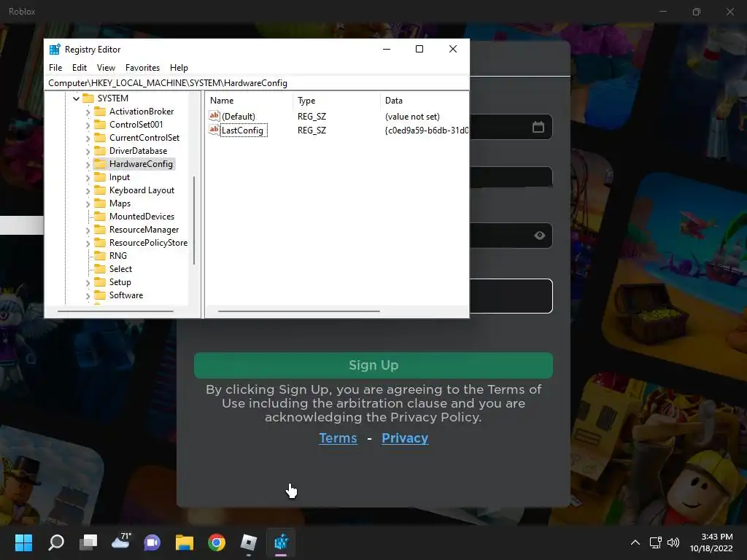This screenshot has height=560, width=747.
Task: Toggle password visibility eye icon in Roblox
Action: [539, 236]
